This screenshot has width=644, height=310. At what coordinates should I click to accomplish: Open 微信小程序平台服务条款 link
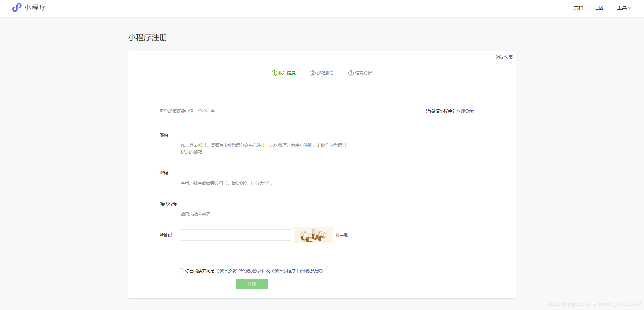coord(298,271)
